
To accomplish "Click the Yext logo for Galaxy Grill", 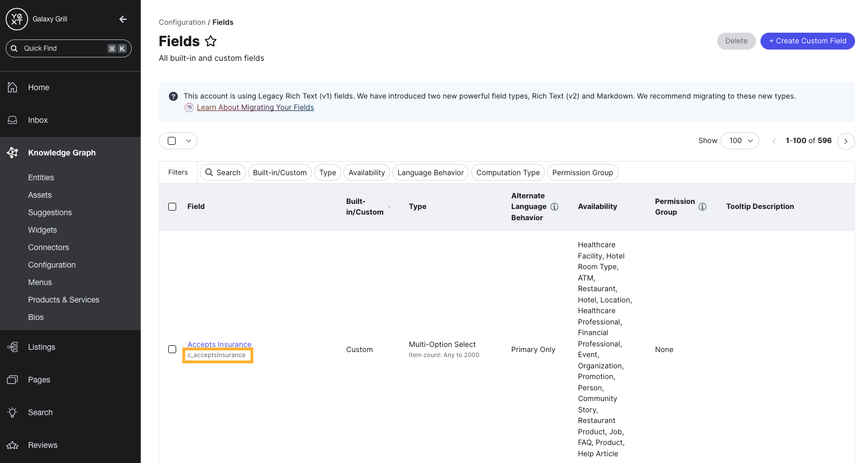I will pos(16,19).
